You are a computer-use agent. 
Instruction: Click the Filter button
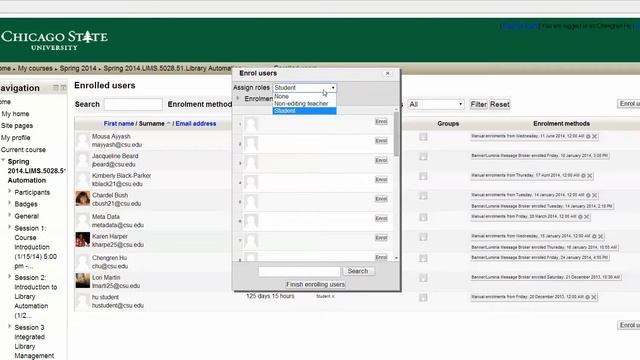tap(478, 104)
